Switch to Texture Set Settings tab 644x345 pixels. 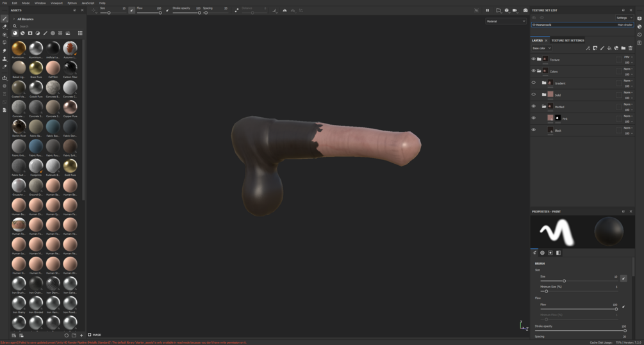pyautogui.click(x=568, y=40)
